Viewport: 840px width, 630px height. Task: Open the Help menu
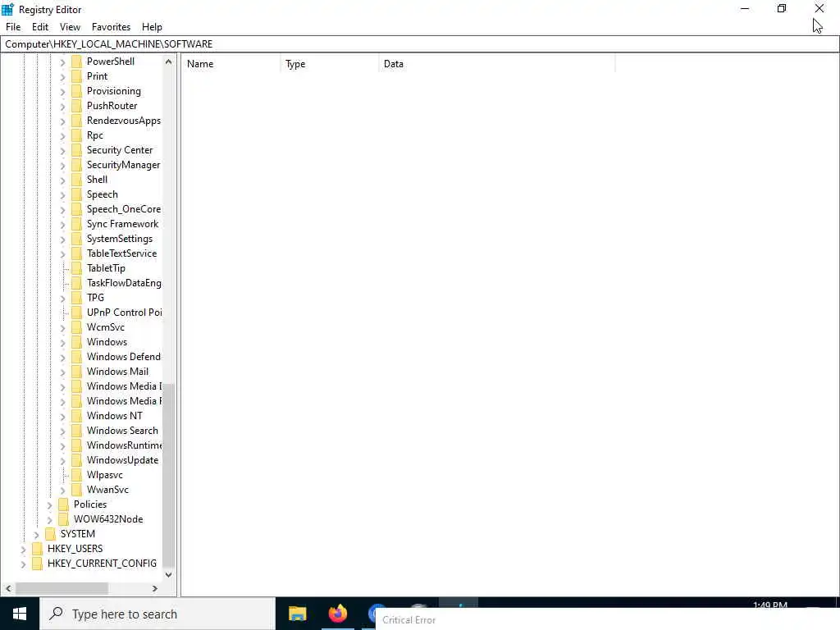152,27
